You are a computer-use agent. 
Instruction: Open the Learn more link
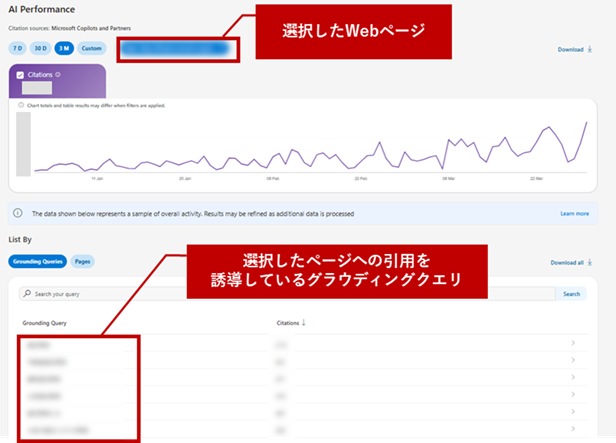click(574, 213)
